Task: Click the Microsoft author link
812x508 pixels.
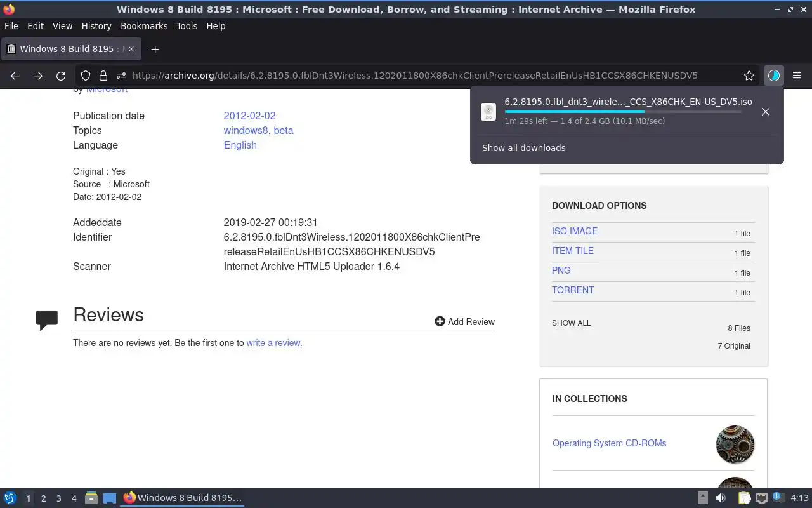Action: click(x=107, y=90)
